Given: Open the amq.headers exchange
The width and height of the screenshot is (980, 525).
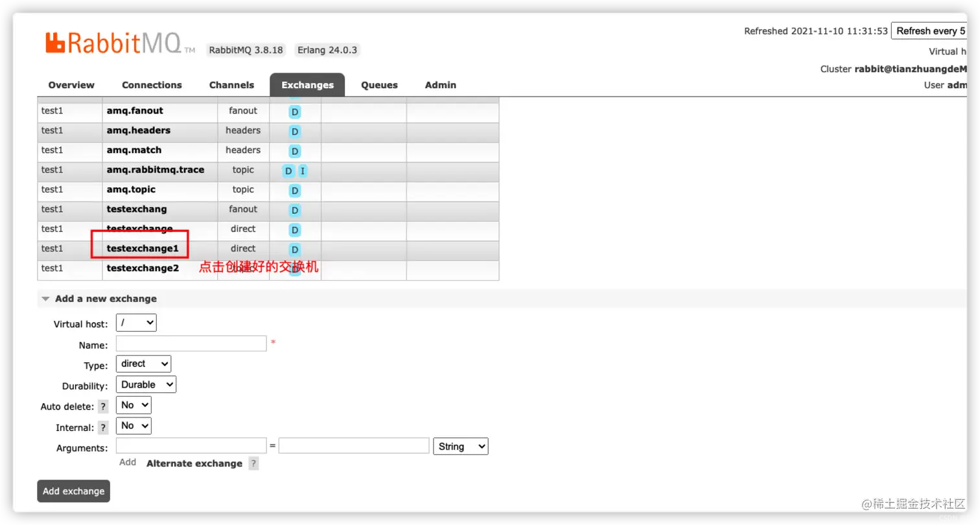Looking at the screenshot, I should click(139, 130).
